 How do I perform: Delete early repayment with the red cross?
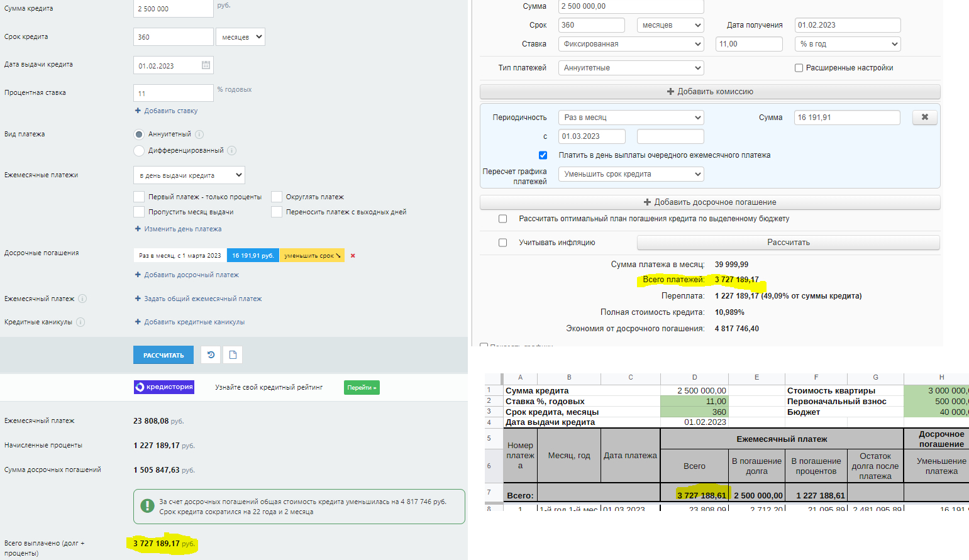pyautogui.click(x=353, y=256)
